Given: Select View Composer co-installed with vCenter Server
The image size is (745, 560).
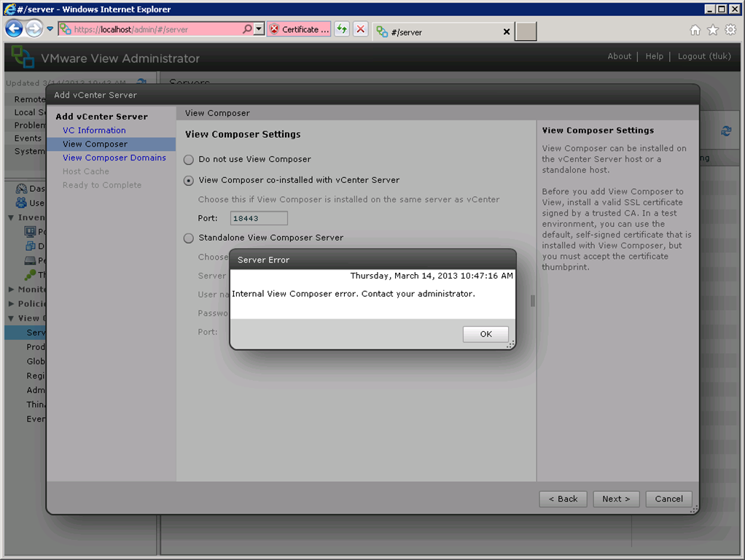Looking at the screenshot, I should (189, 181).
